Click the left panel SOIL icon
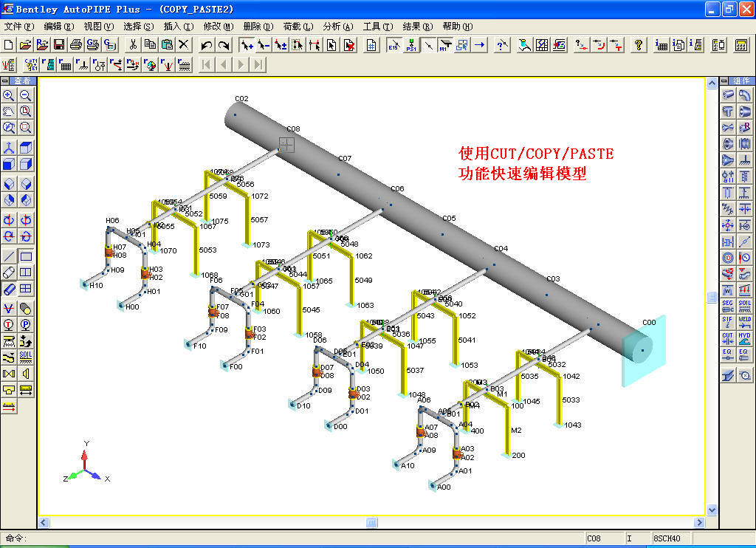This screenshot has height=548, width=756. click(26, 357)
